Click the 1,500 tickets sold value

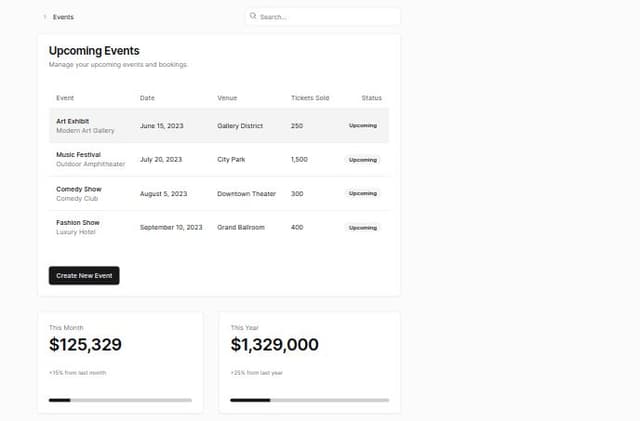299,159
